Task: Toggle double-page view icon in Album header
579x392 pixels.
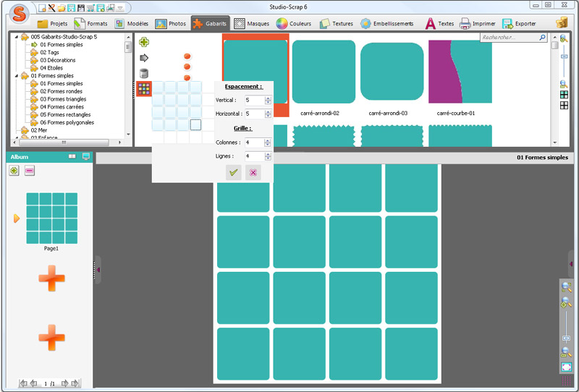Action: pos(72,156)
